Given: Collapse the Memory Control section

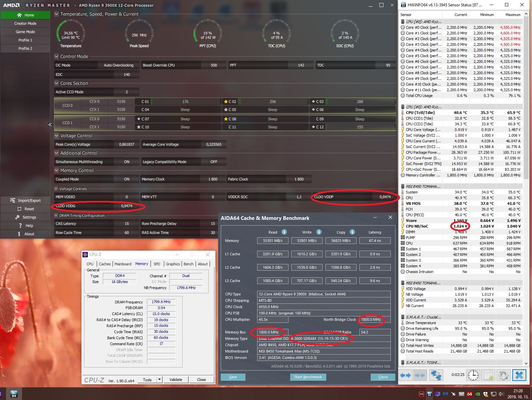Looking at the screenshot, I should pyautogui.click(x=56, y=170).
